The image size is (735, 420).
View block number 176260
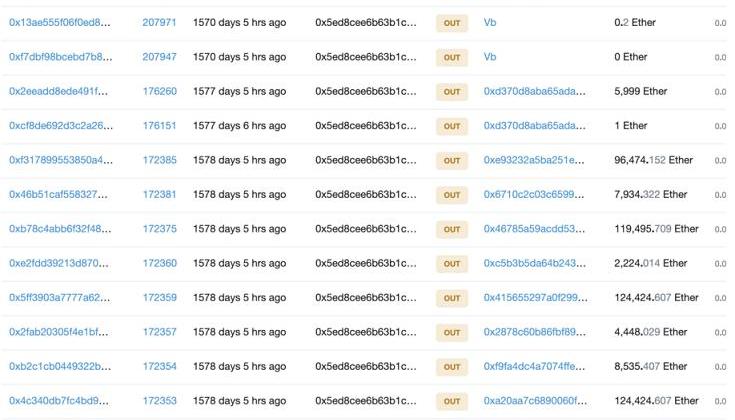pyautogui.click(x=159, y=91)
